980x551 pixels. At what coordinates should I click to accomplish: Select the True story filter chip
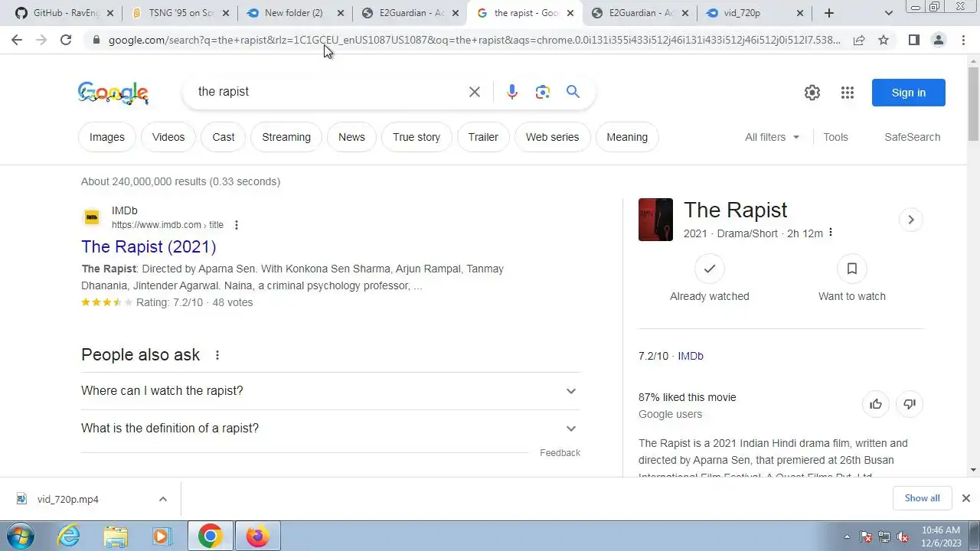416,137
